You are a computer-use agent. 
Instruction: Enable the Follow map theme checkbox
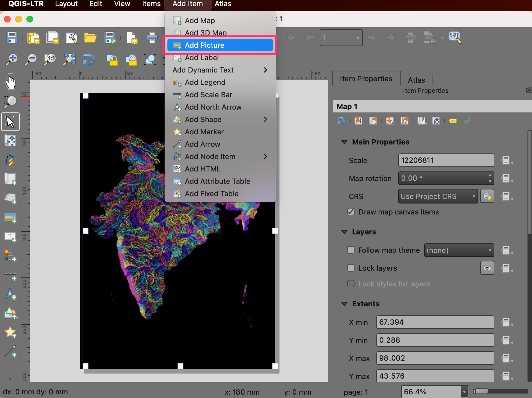click(x=351, y=250)
